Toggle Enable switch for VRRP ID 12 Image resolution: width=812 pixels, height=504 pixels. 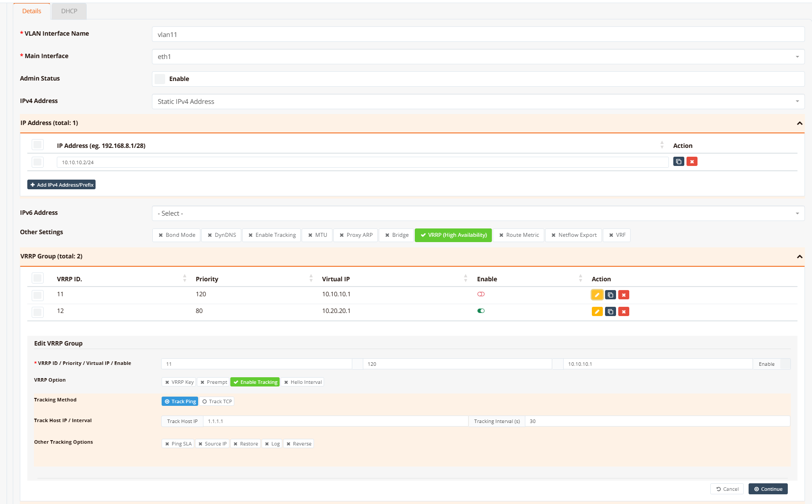(x=481, y=311)
